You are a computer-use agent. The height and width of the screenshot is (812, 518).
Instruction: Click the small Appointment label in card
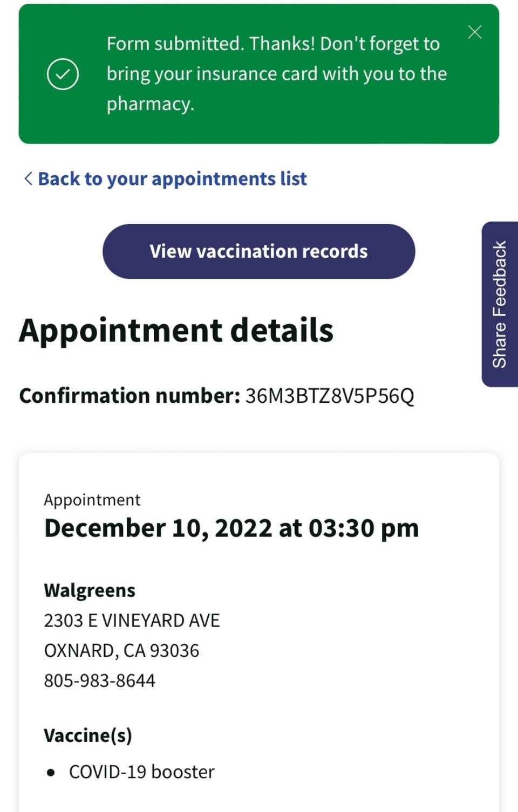pos(92,500)
